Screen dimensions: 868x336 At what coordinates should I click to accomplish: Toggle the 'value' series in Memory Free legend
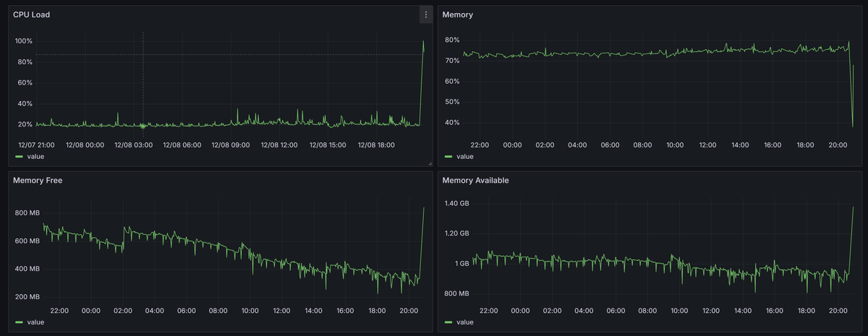pos(36,322)
